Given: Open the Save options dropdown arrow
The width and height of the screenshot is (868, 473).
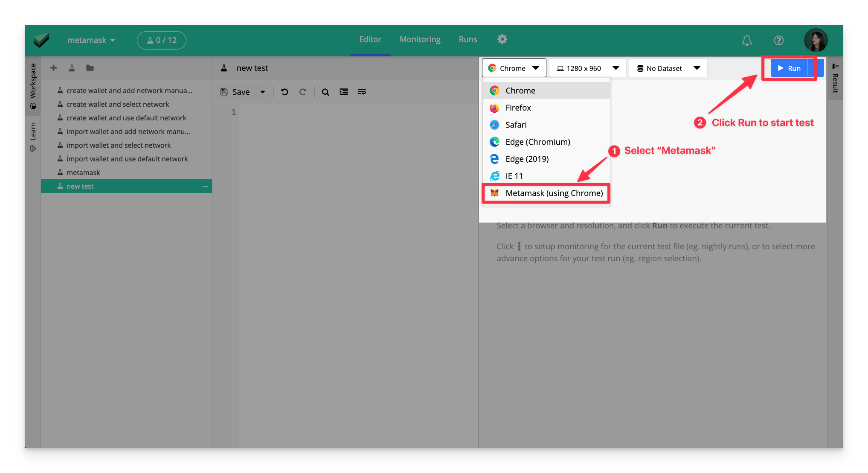Looking at the screenshot, I should pos(263,92).
